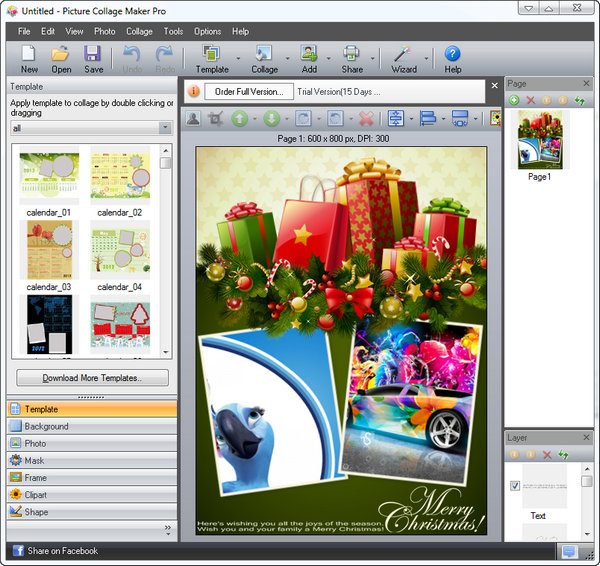Save the collage with the floppy icon
600x566 pixels.
coord(93,54)
